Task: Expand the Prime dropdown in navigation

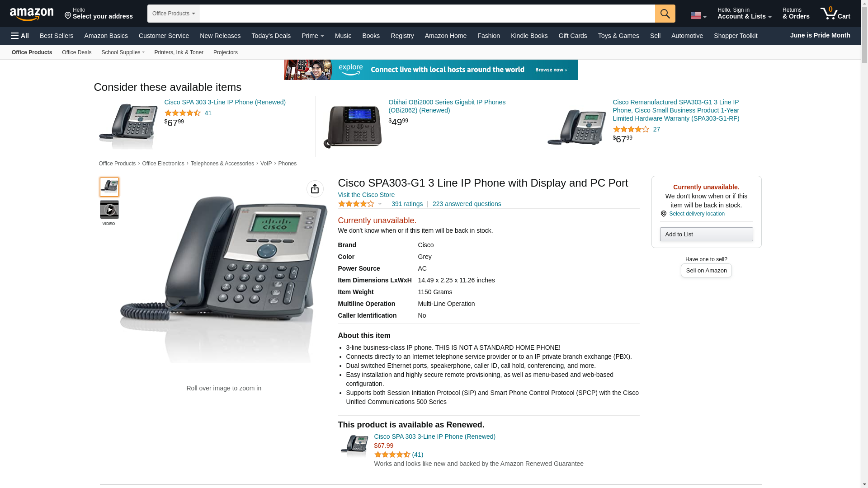Action: (313, 36)
